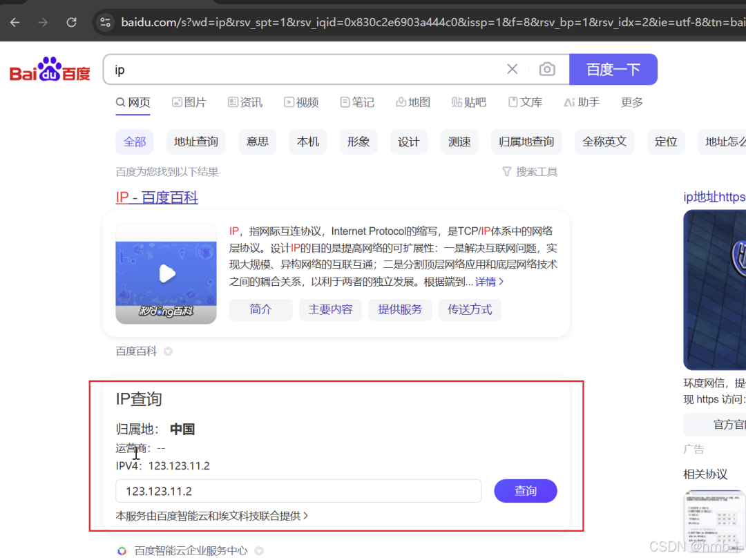
Task: Go forward with the browser forward arrow
Action: pos(43,22)
